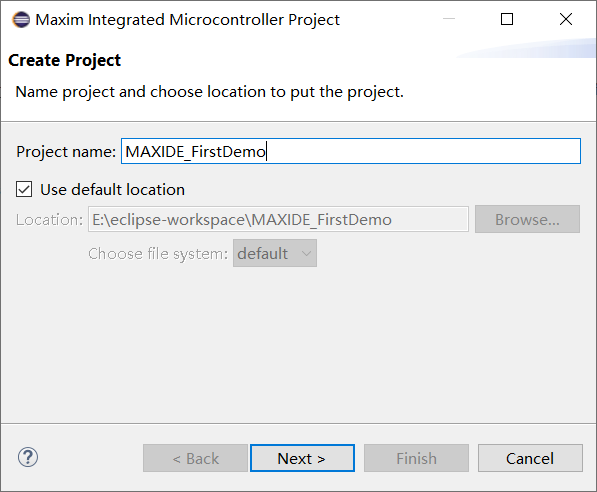Uncheck the Use default location checkbox
597x492 pixels.
coord(24,189)
